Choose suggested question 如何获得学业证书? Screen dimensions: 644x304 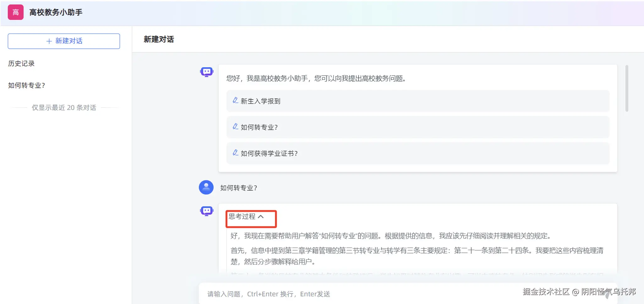(x=418, y=153)
